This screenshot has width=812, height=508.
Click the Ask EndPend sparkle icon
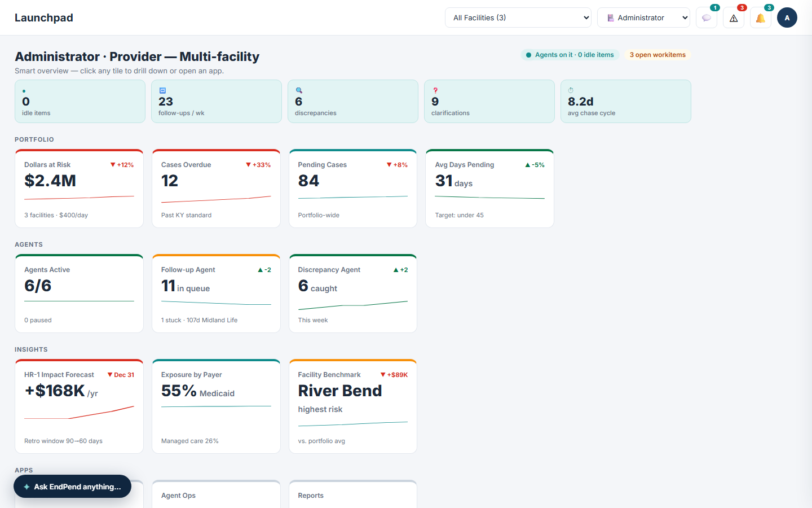(27, 487)
